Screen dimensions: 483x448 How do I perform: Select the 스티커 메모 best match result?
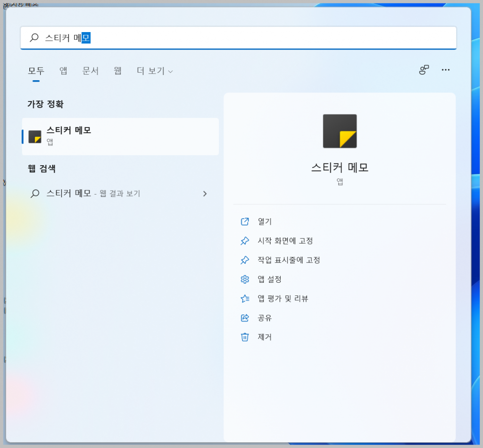coord(120,136)
